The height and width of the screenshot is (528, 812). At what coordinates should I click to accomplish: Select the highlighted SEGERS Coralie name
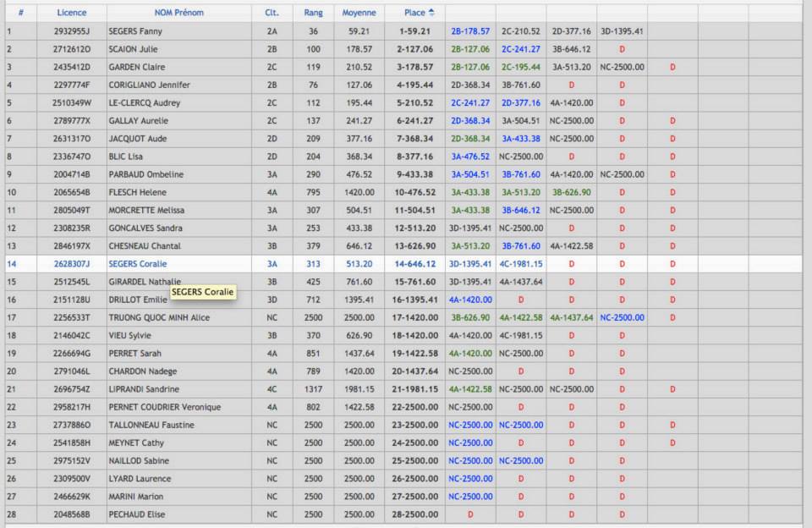click(138, 264)
